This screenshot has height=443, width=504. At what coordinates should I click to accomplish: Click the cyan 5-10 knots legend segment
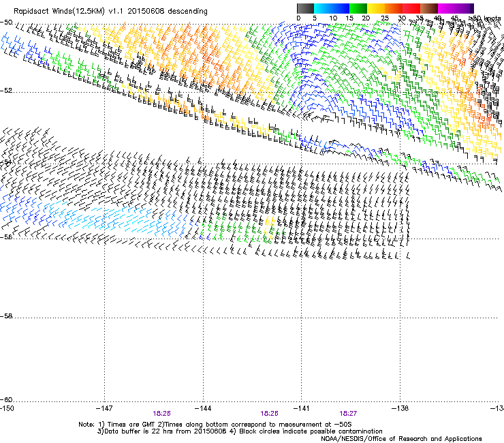coord(322,8)
